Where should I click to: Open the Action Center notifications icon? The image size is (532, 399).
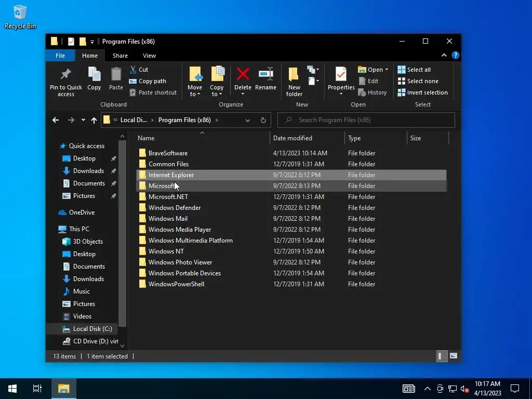pos(515,389)
